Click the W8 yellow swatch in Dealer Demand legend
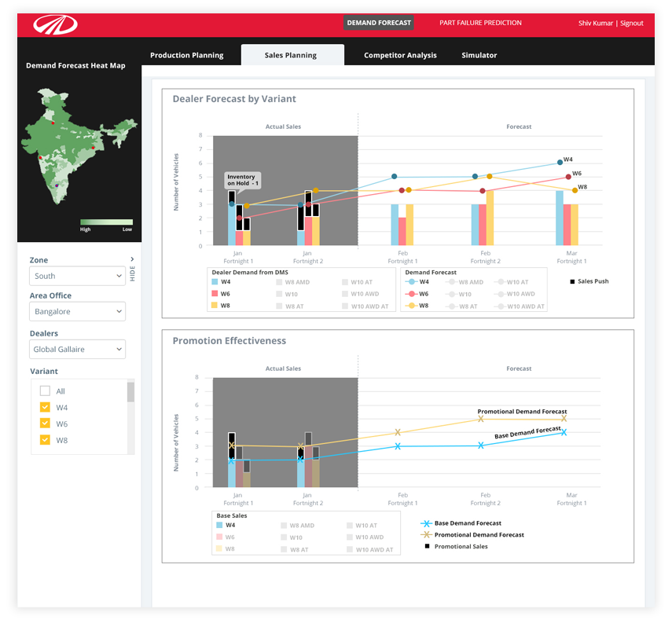The height and width of the screenshot is (627, 672). 215,306
